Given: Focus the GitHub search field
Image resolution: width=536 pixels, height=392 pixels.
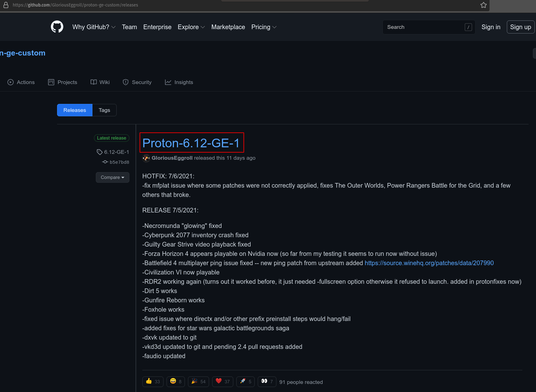Looking at the screenshot, I should pos(429,27).
